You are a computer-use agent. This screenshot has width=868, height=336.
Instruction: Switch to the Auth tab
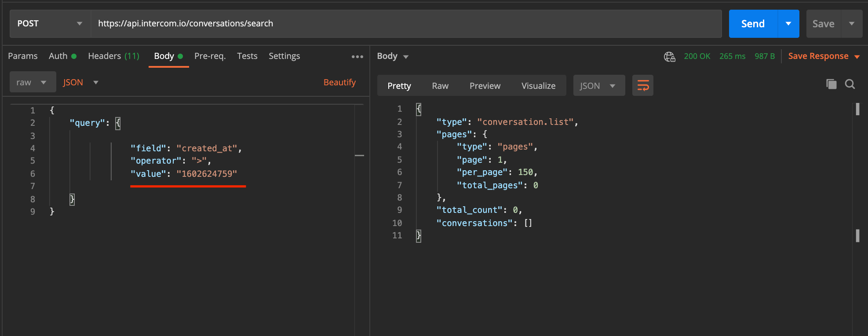[x=62, y=56]
